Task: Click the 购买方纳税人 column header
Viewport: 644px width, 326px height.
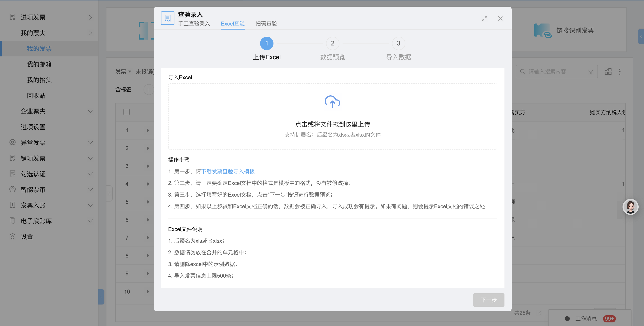Action: pos(607,112)
